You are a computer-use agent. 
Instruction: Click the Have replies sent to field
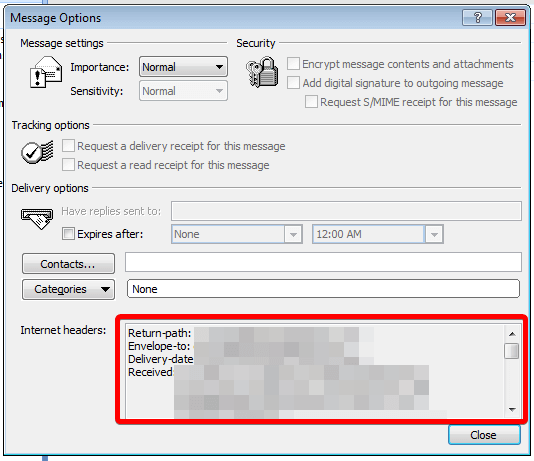(346, 211)
